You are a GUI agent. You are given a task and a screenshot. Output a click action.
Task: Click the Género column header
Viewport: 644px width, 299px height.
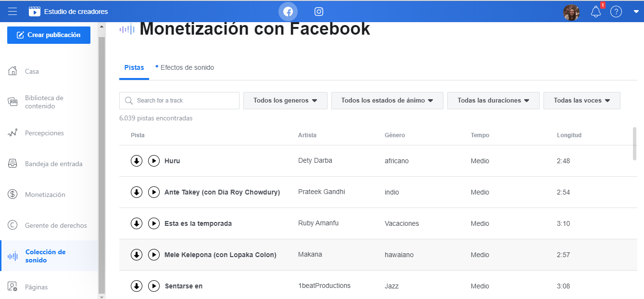pos(395,135)
